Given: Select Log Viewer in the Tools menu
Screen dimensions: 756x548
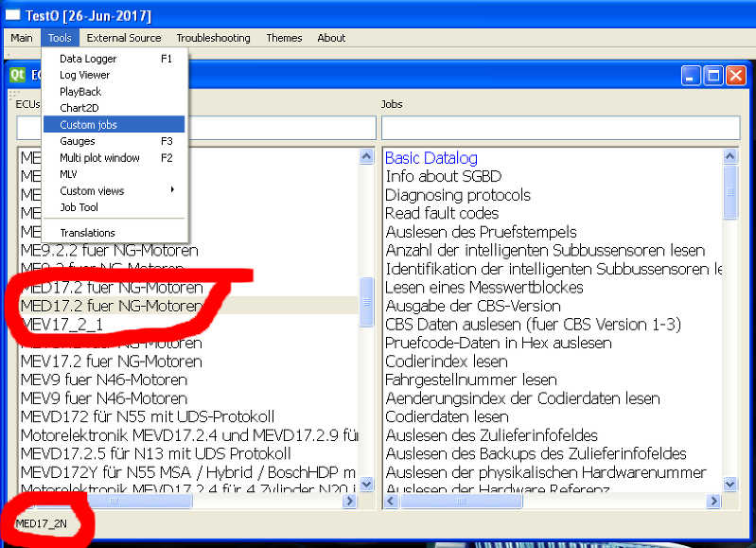Looking at the screenshot, I should [x=84, y=75].
